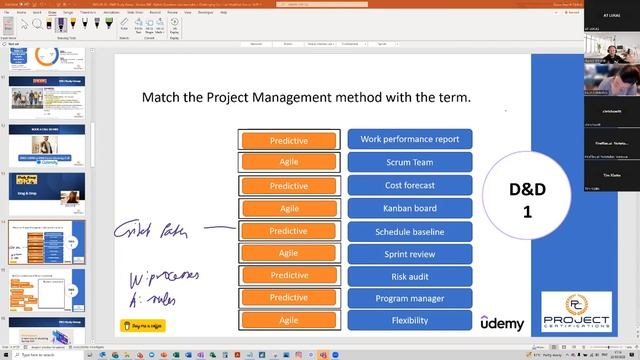Image resolution: width=640 pixels, height=360 pixels.
Task: Open the Review ribbon tab
Action: pyautogui.click(x=172, y=13)
